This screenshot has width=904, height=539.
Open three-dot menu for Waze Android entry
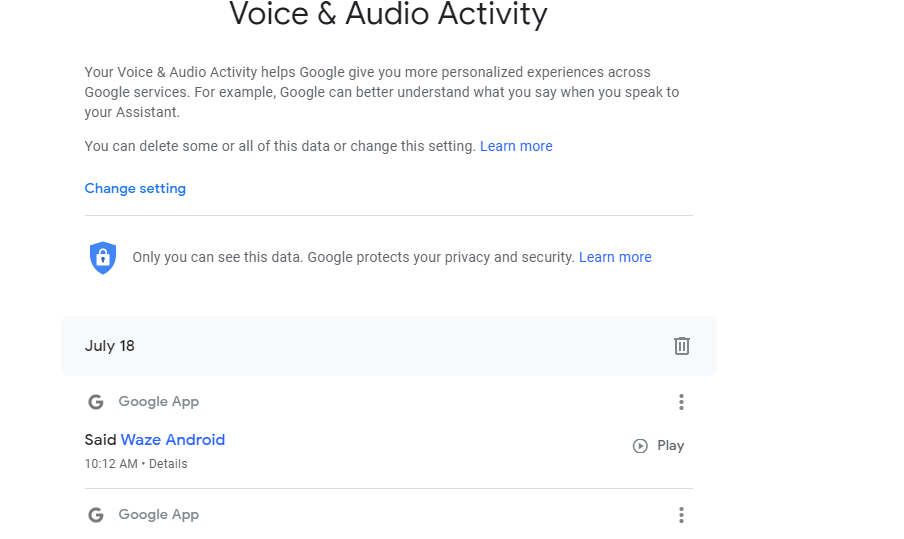[x=681, y=402]
